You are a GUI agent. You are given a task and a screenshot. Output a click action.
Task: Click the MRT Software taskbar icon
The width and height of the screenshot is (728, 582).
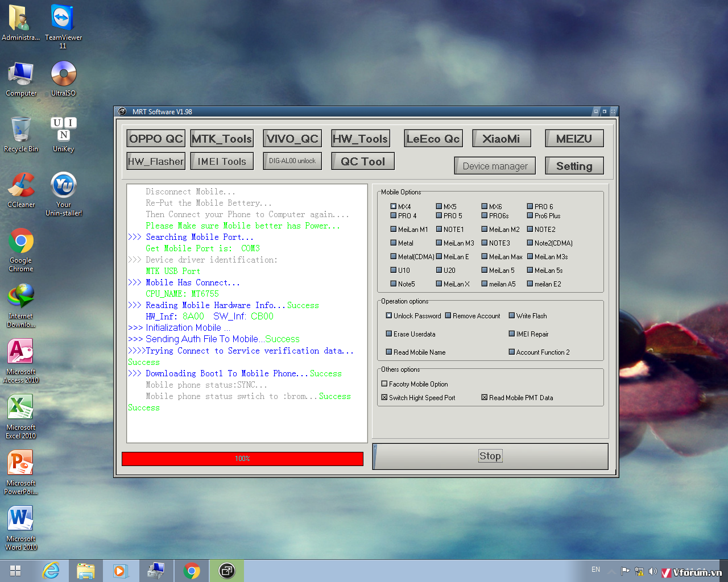coord(227,571)
